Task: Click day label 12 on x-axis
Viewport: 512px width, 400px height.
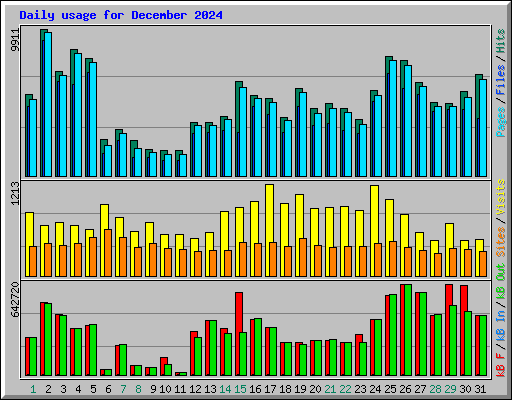Action: [195, 389]
